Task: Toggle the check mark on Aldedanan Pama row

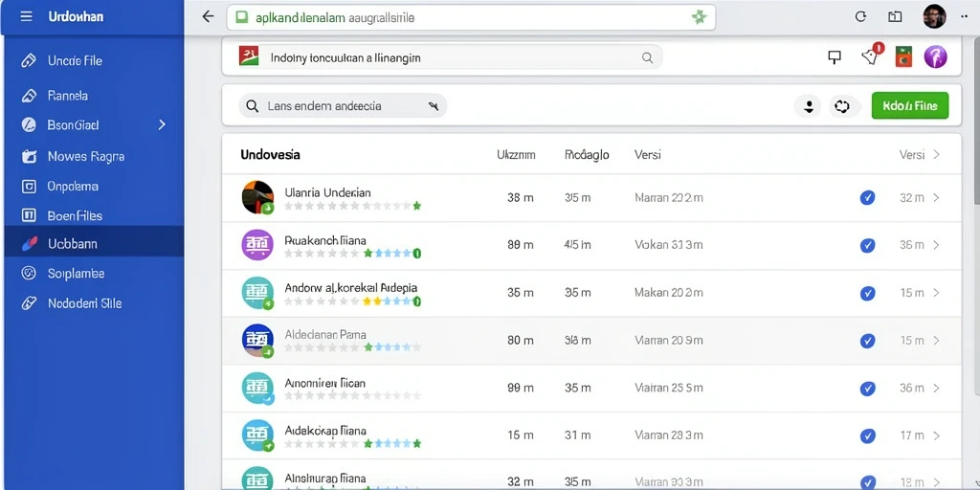Action: [x=867, y=341]
